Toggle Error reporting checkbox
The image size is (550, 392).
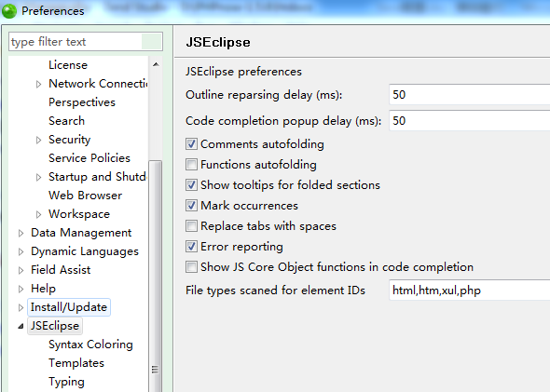(x=191, y=246)
